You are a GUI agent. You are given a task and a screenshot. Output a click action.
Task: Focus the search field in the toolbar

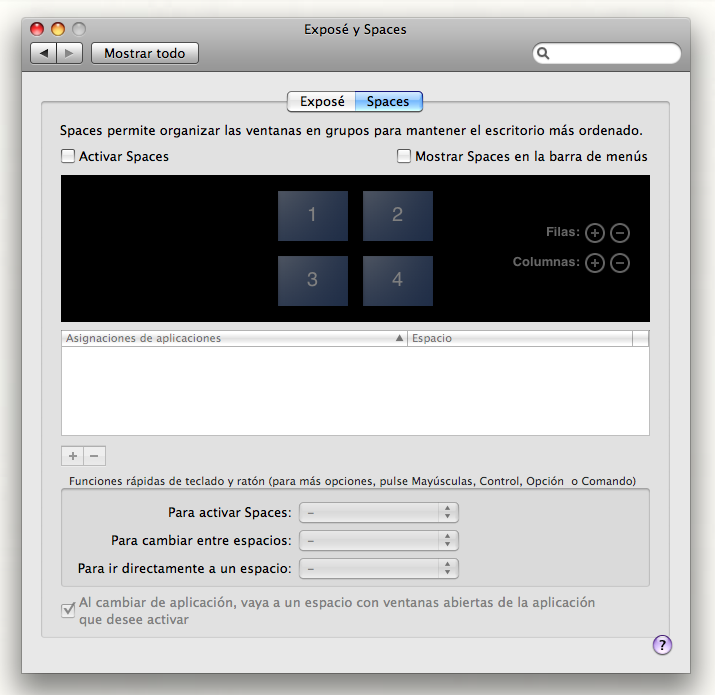click(x=606, y=53)
